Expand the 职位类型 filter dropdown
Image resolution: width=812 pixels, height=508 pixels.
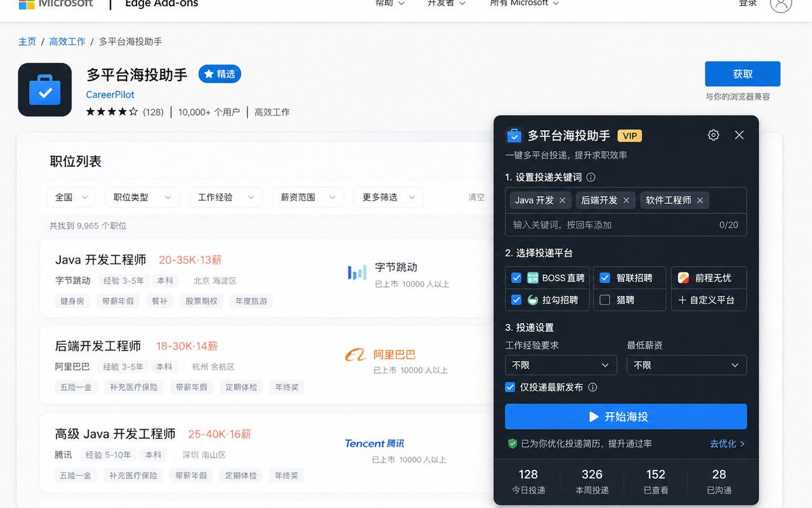pos(143,197)
